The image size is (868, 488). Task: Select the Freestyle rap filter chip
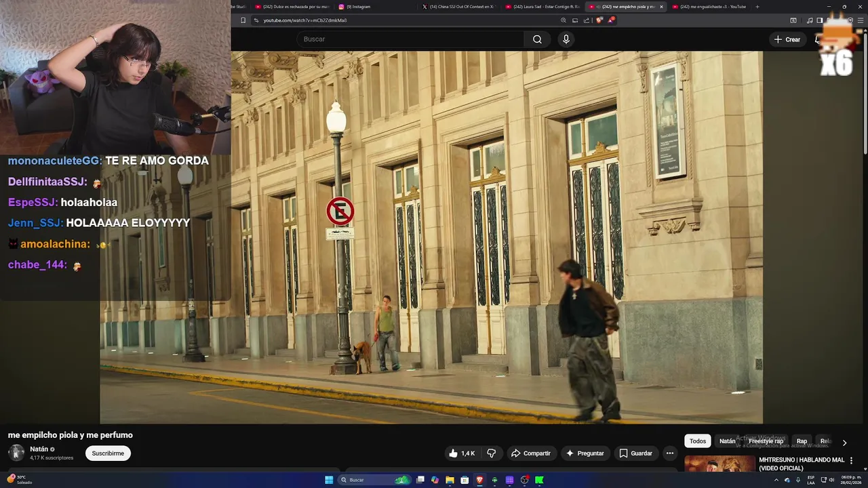tap(766, 441)
